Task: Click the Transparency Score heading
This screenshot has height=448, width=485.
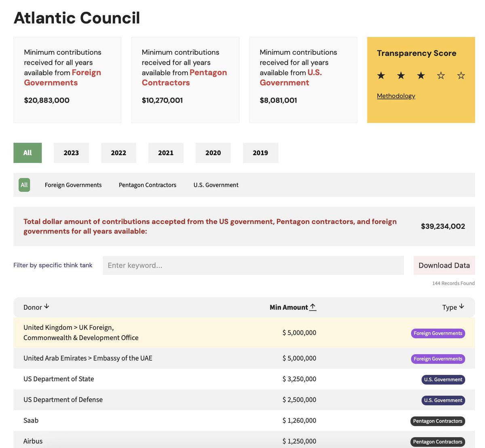Action: [417, 53]
